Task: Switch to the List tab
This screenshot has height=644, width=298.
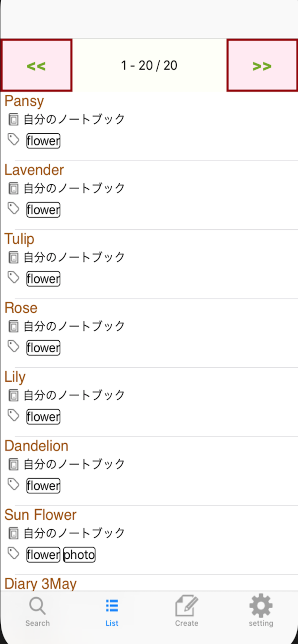Action: (x=112, y=611)
